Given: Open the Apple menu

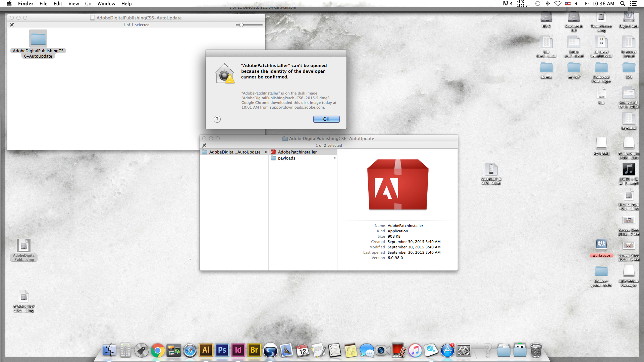Looking at the screenshot, I should pos(9,4).
